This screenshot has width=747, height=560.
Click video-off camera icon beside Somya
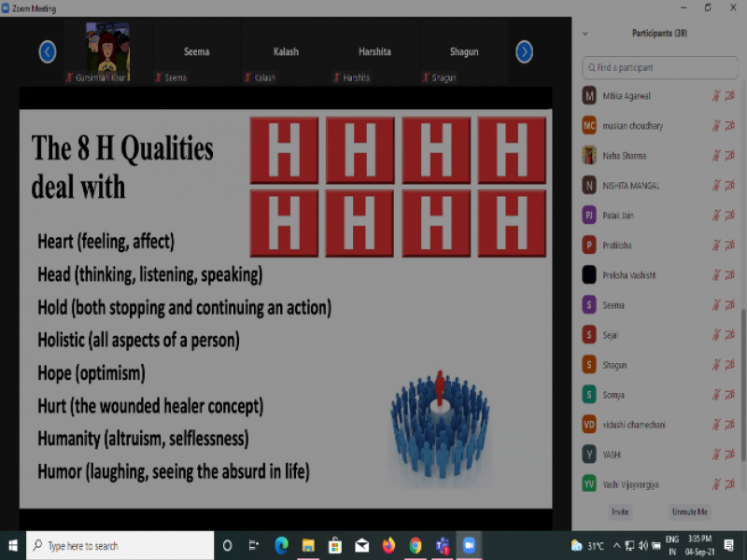click(x=729, y=395)
